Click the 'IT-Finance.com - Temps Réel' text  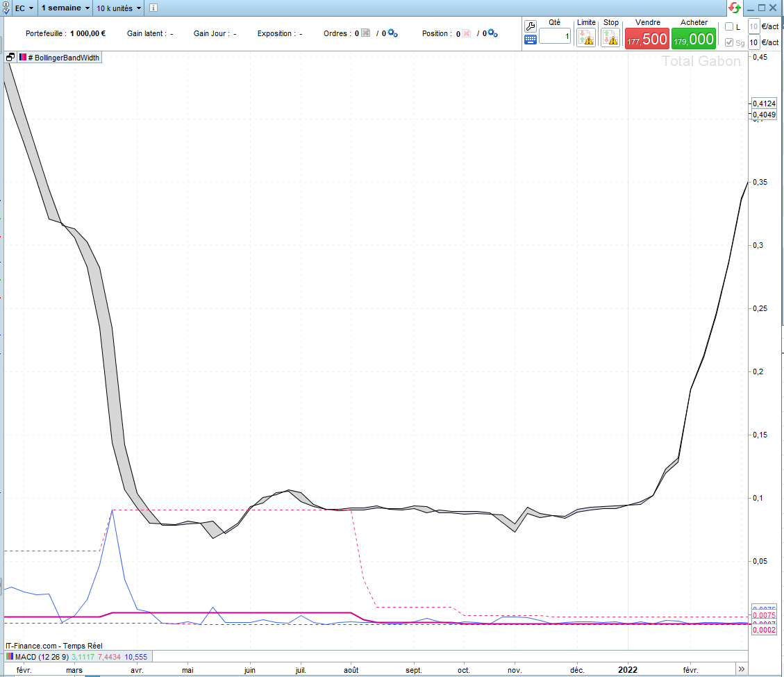54,646
